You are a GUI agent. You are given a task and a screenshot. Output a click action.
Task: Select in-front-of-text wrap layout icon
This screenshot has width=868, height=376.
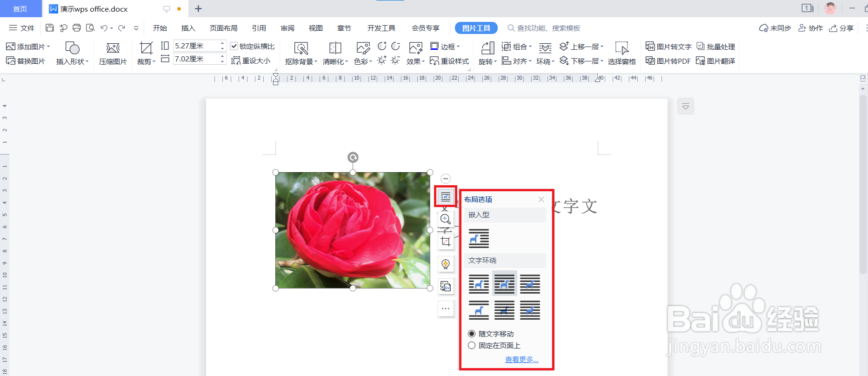click(x=530, y=310)
